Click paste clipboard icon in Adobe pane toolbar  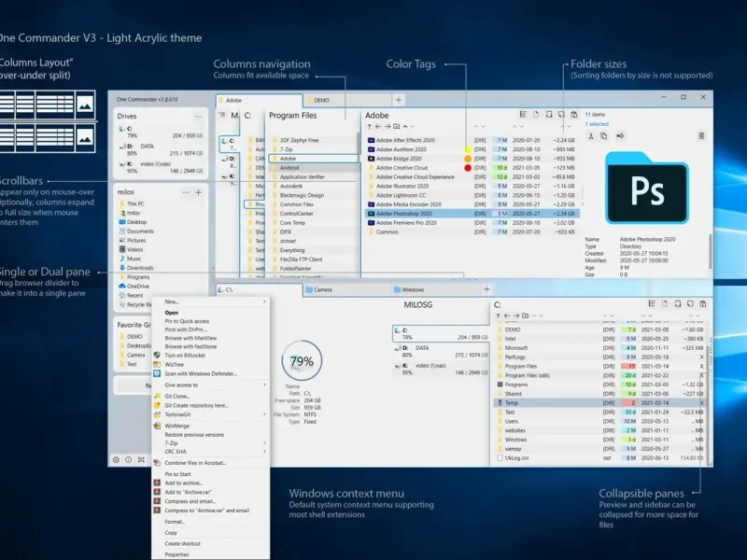pyautogui.click(x=574, y=114)
